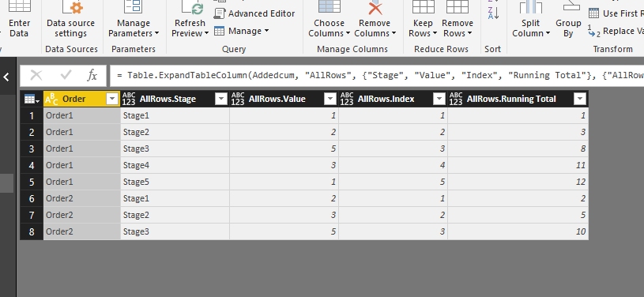The height and width of the screenshot is (297, 644).
Task: Open the table menu icon in header corner
Action: (32, 99)
